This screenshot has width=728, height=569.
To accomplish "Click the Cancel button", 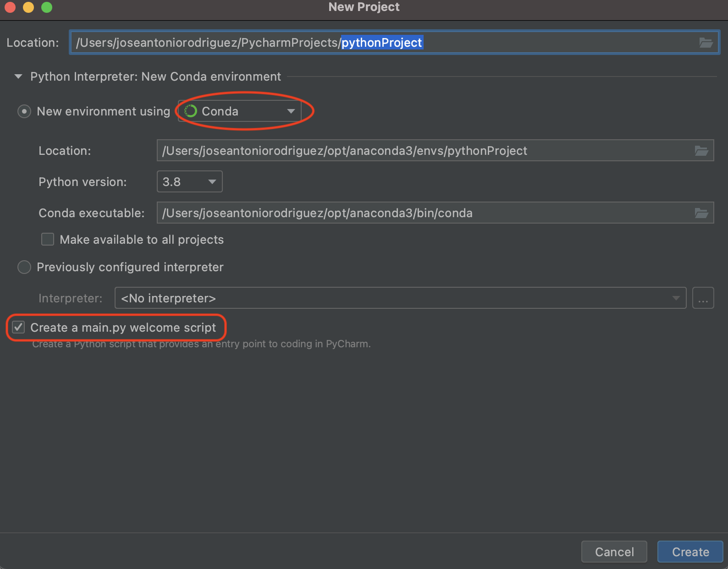I will click(x=614, y=552).
